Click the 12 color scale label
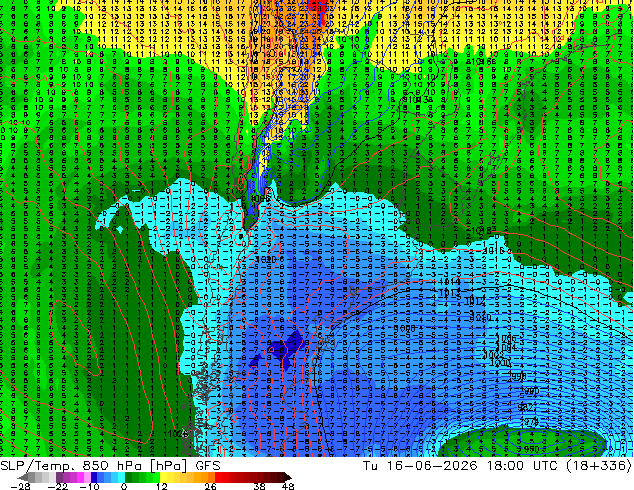634x490 pixels. 162,486
